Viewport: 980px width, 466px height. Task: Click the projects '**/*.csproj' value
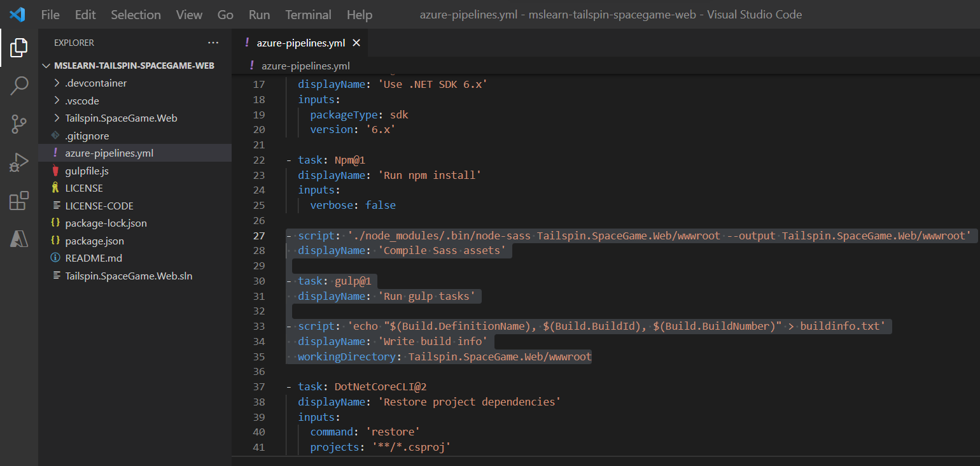[411, 447]
